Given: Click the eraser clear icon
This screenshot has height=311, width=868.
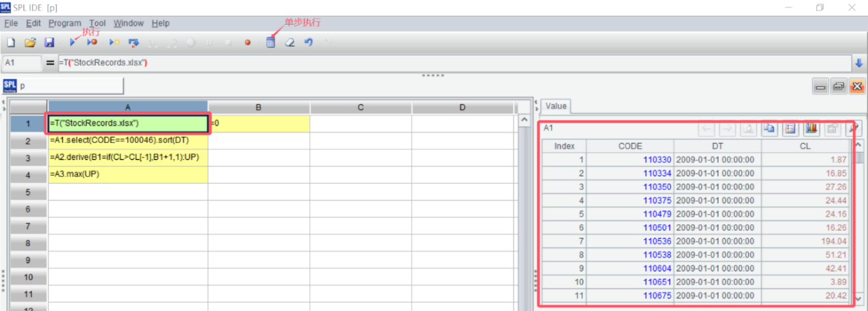Looking at the screenshot, I should pos(290,42).
